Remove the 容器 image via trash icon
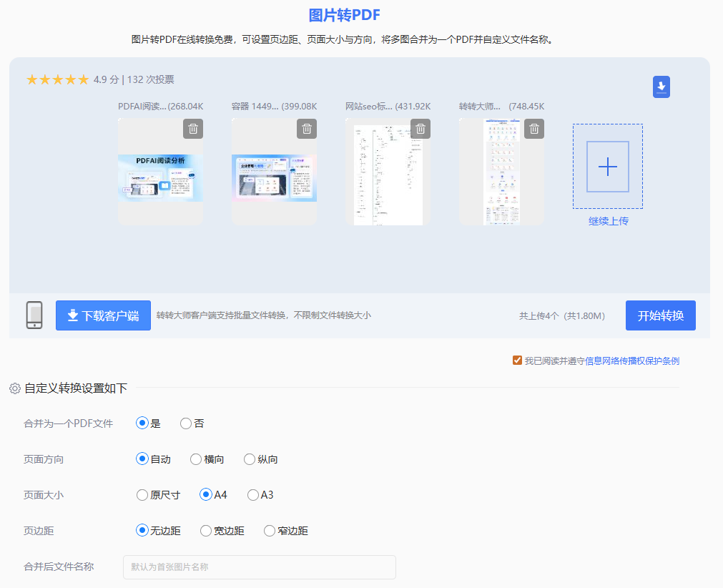 coord(308,129)
